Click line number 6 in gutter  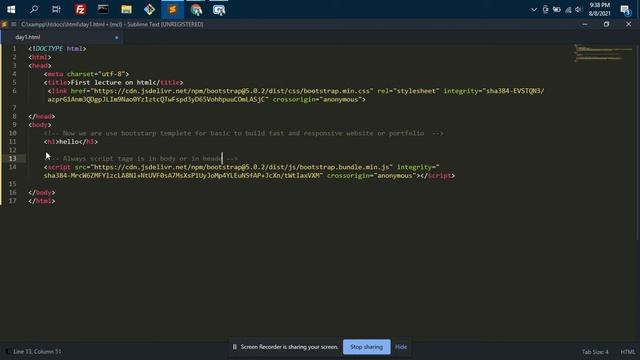[14, 91]
